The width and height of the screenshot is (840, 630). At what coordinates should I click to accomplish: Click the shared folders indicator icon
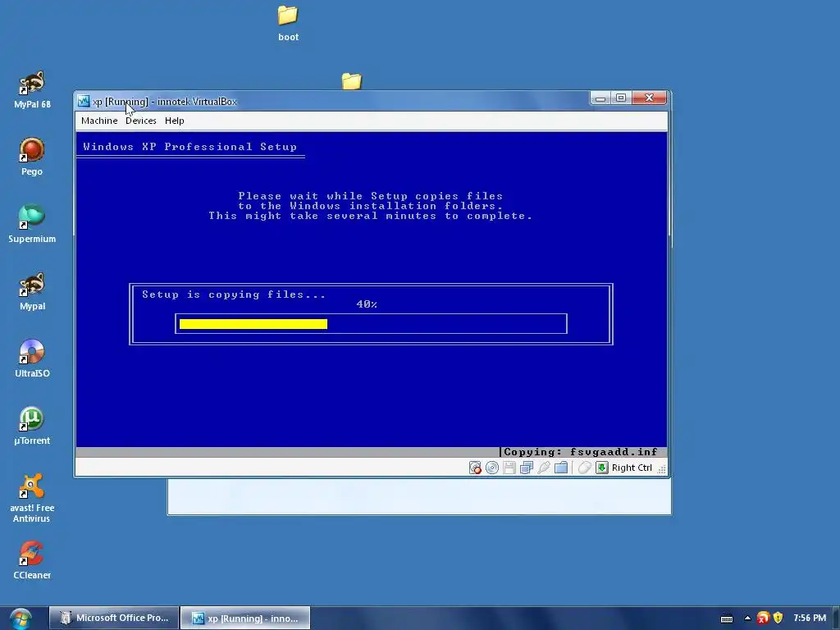[x=561, y=468]
